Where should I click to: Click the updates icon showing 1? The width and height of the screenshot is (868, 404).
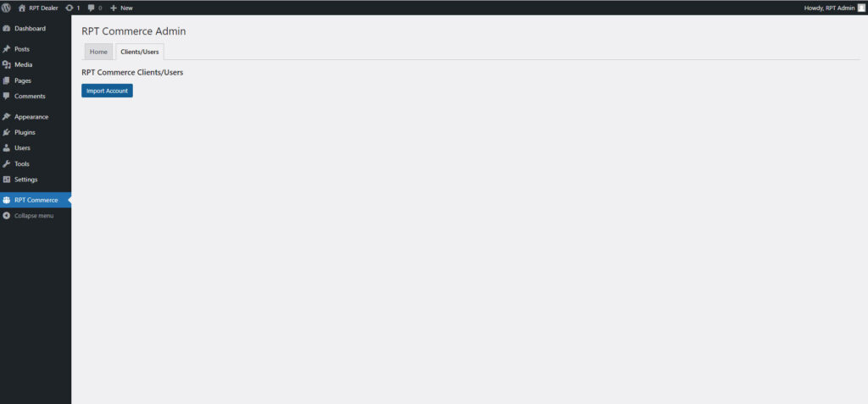[x=70, y=8]
